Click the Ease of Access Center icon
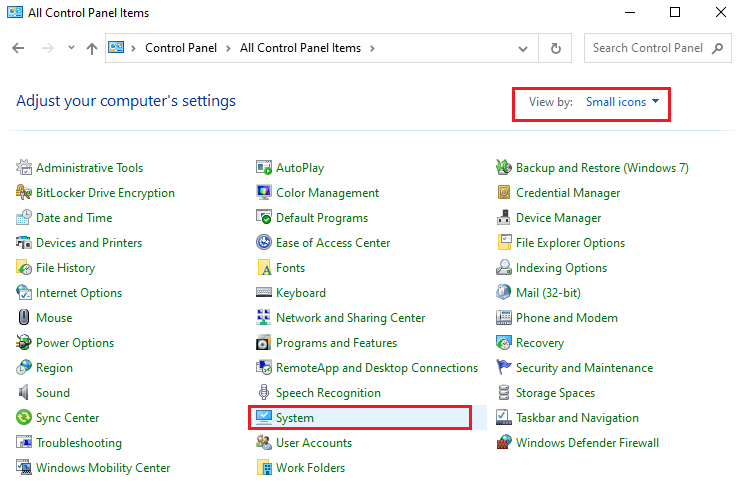740x493 pixels. pyautogui.click(x=264, y=242)
